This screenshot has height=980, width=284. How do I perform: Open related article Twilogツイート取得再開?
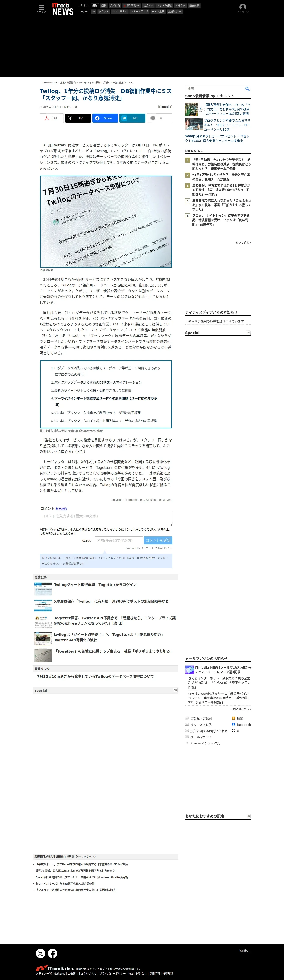tap(95, 585)
